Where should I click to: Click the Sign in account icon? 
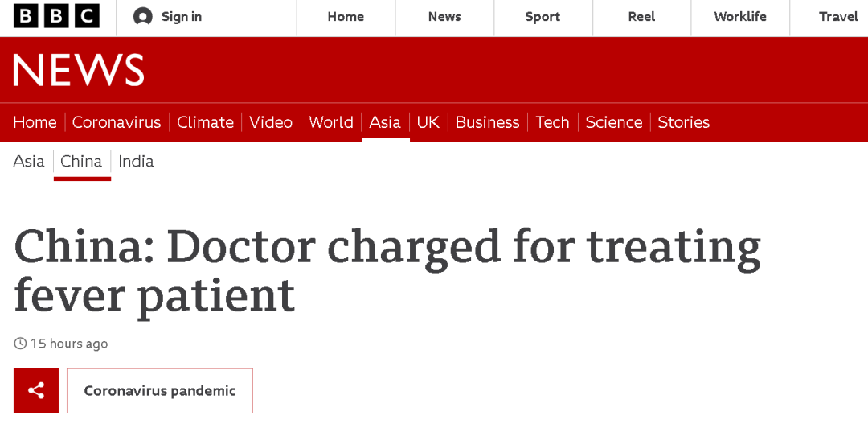(x=143, y=17)
